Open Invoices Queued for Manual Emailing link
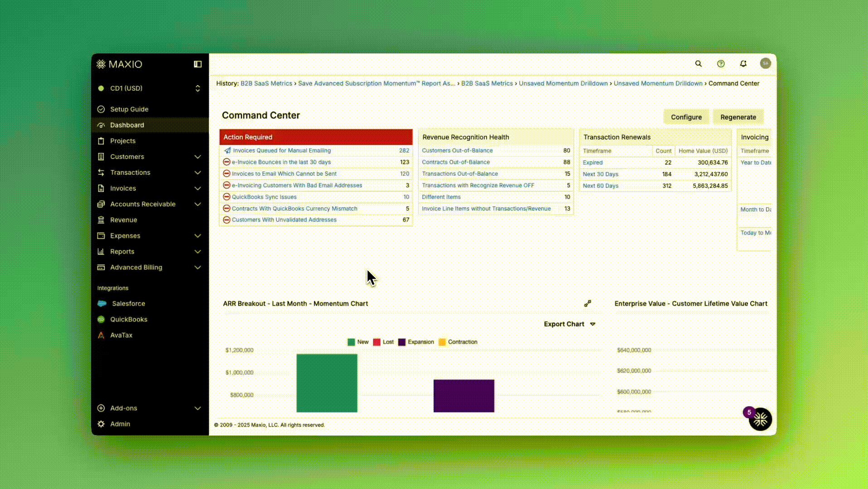This screenshot has width=868, height=489. click(x=281, y=150)
